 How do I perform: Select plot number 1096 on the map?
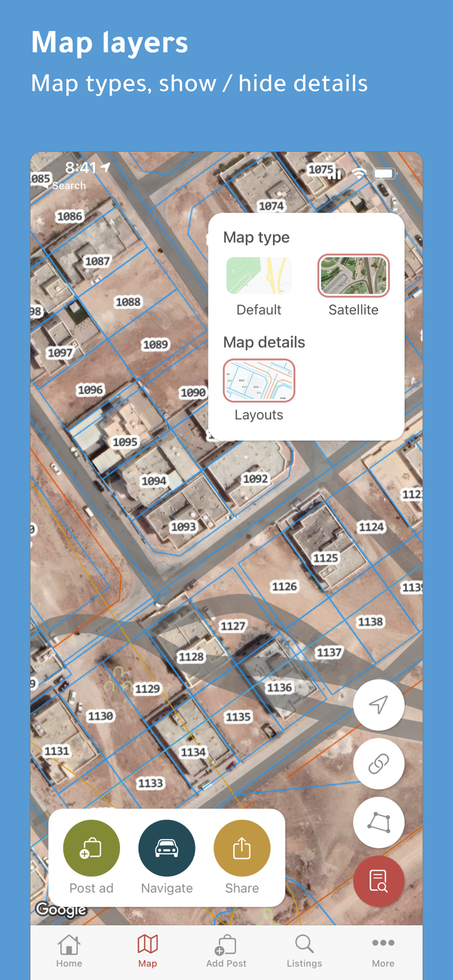point(90,390)
